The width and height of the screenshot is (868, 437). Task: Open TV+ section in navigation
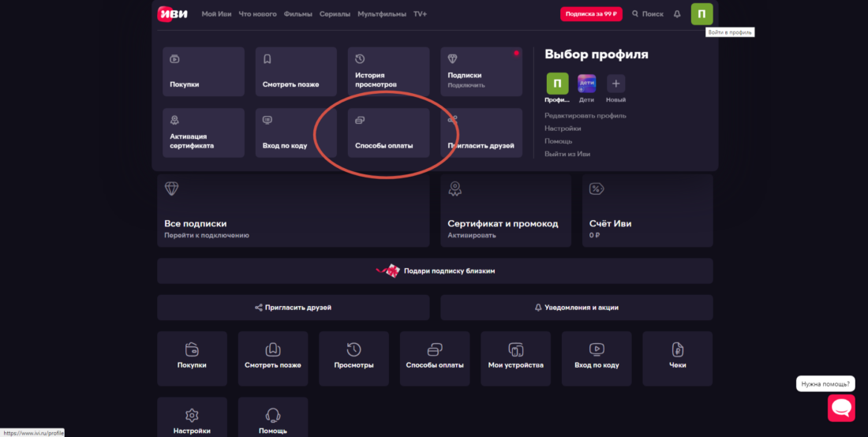[x=420, y=14]
